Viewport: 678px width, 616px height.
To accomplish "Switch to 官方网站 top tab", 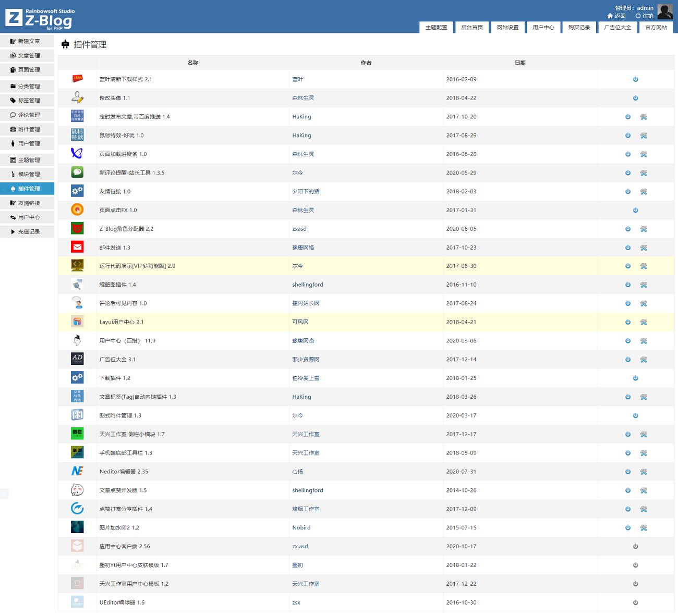I will (656, 28).
